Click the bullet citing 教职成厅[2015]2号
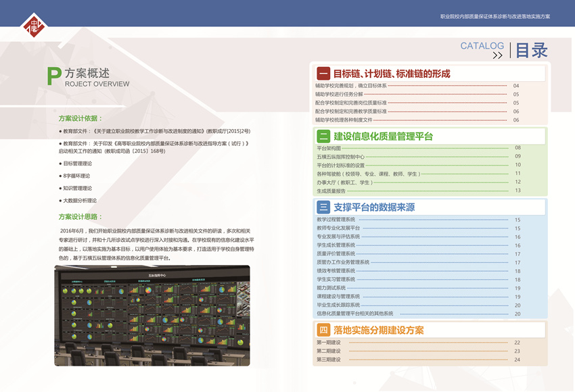This screenshot has width=575, height=392. [x=155, y=131]
